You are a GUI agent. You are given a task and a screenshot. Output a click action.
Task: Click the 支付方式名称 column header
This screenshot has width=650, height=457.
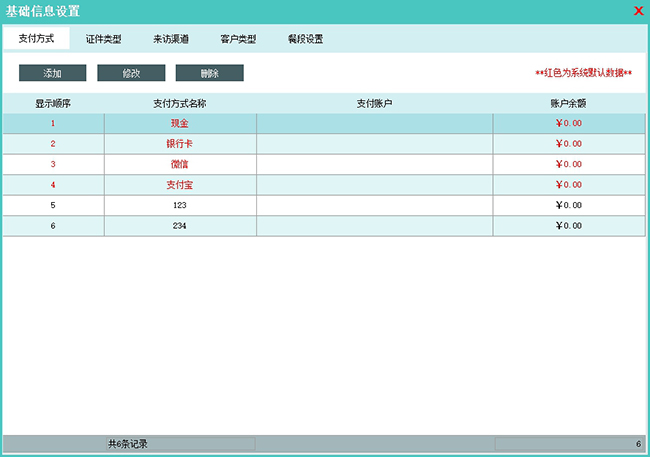click(x=180, y=103)
